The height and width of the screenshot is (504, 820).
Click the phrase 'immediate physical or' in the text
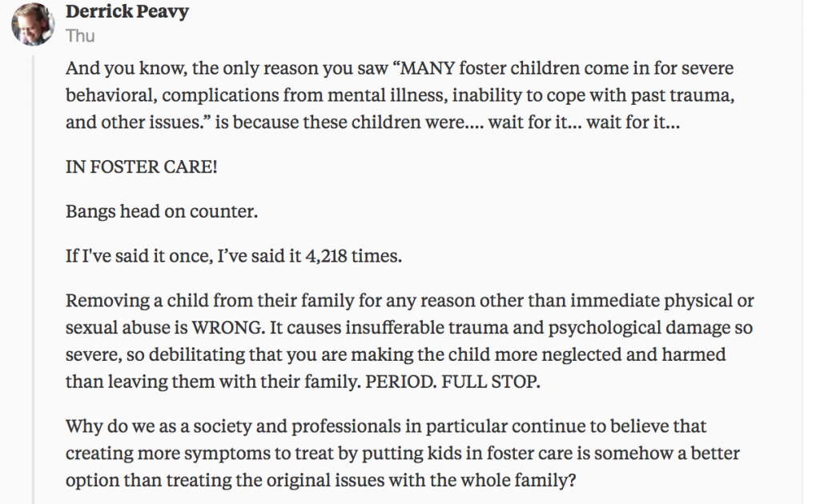click(x=662, y=301)
